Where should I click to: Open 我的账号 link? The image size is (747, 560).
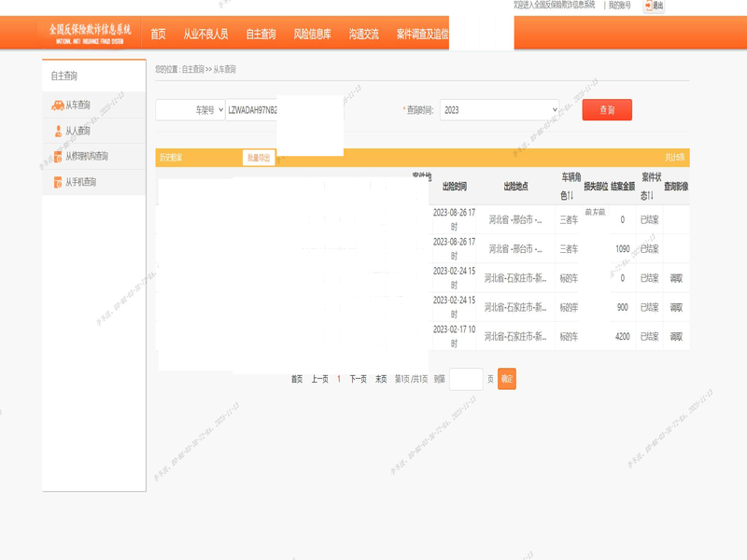(x=619, y=6)
